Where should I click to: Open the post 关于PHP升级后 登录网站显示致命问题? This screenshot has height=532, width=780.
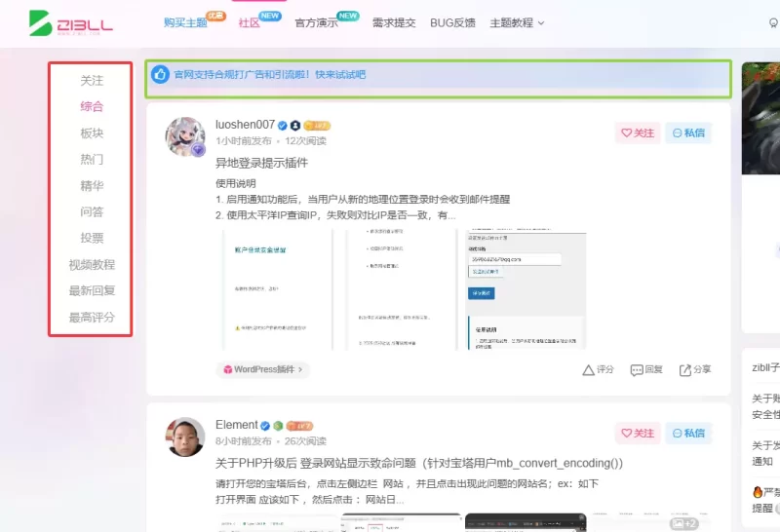pyautogui.click(x=419, y=463)
